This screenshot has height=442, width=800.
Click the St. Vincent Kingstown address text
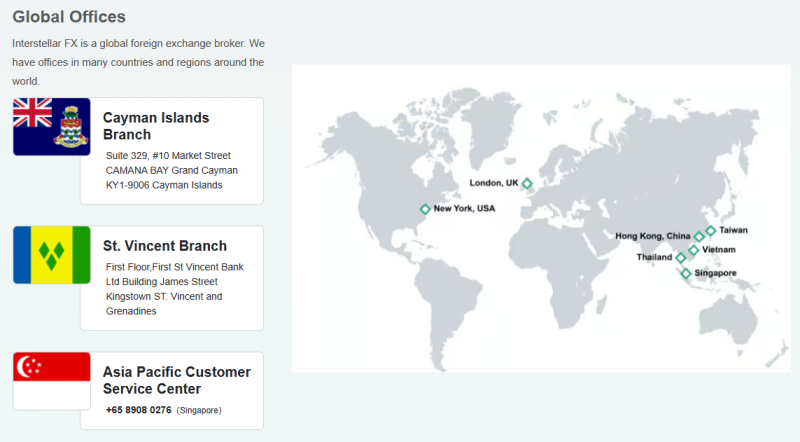pos(174,289)
